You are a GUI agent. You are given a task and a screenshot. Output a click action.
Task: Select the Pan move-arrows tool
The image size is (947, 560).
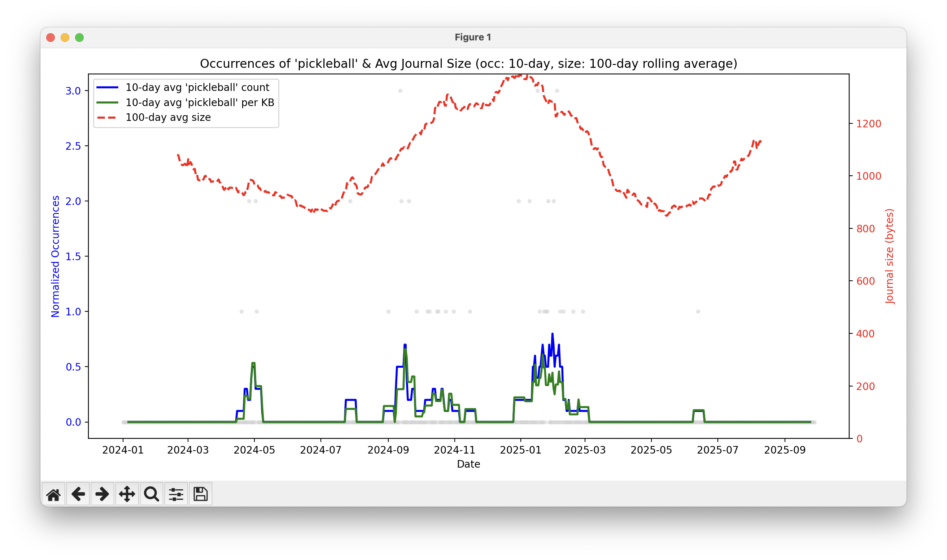pos(127,494)
